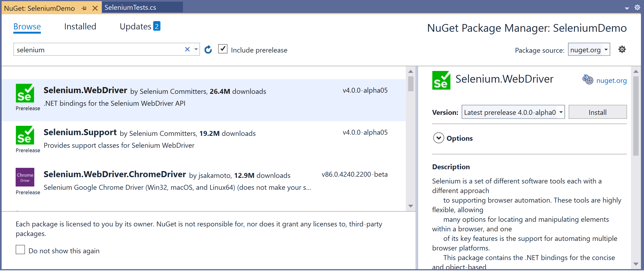Open window options gear in tab bar
Image resolution: width=644 pixels, height=271 pixels.
point(637,7)
